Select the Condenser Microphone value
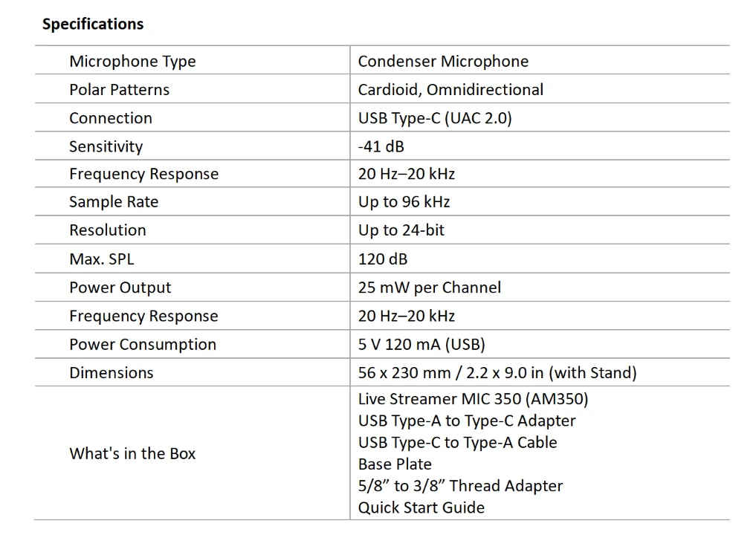 point(443,62)
